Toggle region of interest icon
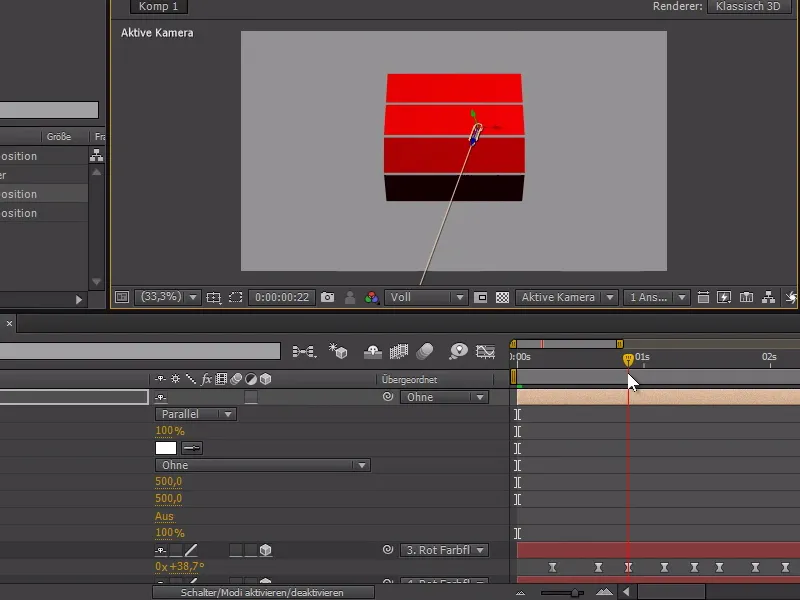This screenshot has width=800, height=600. pyautogui.click(x=480, y=297)
